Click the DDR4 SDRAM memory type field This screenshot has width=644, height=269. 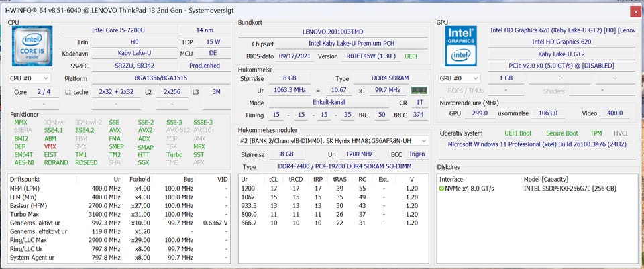pos(390,78)
